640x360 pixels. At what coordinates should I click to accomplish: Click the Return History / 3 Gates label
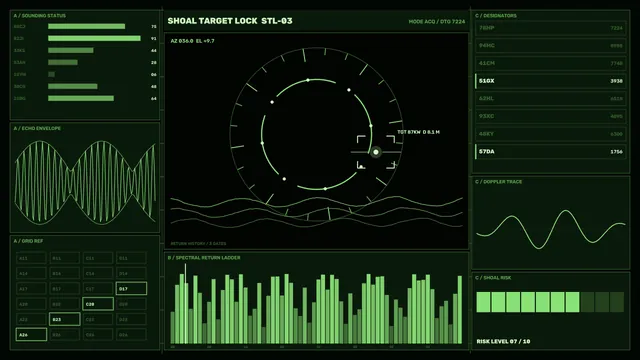coord(198,244)
